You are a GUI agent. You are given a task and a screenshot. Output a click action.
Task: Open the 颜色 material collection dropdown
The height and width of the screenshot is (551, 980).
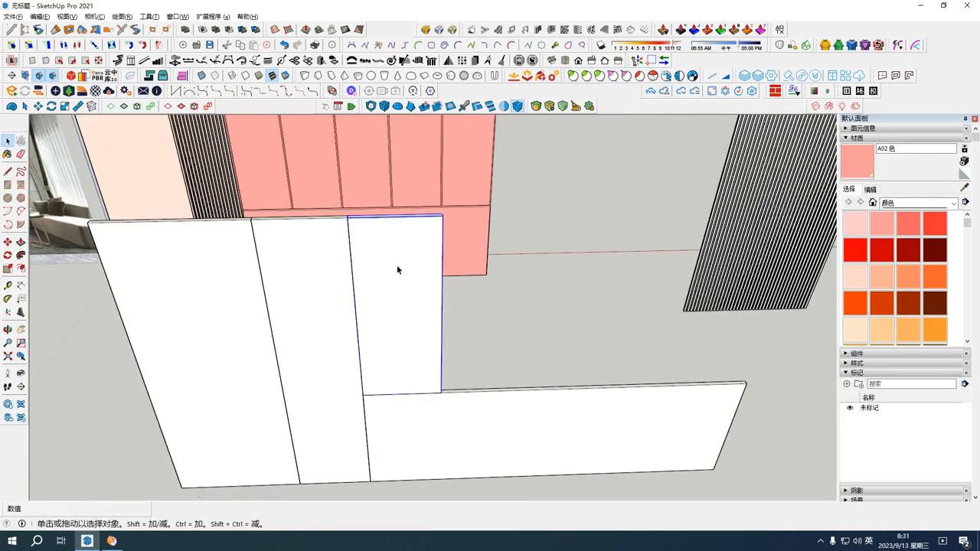coord(919,203)
